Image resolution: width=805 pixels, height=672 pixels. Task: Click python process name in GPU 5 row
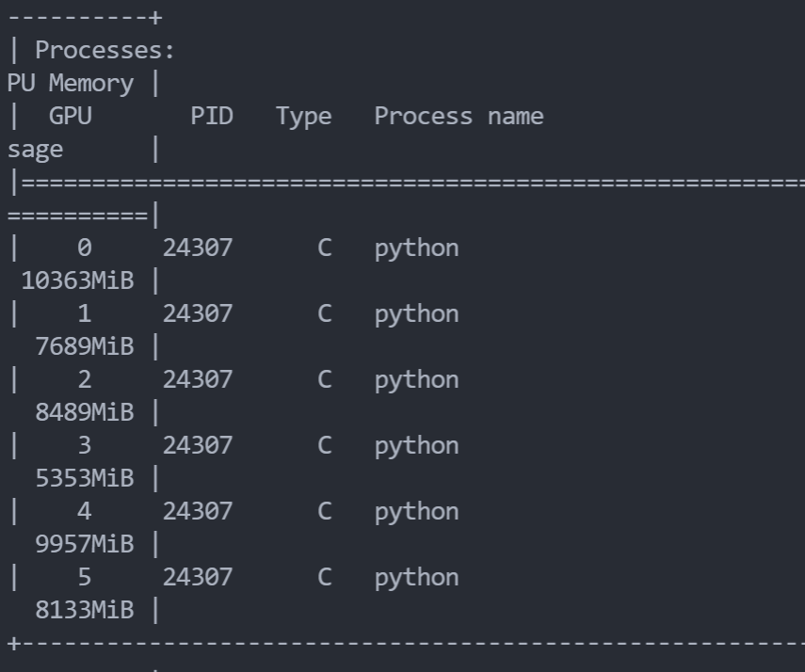[416, 577]
